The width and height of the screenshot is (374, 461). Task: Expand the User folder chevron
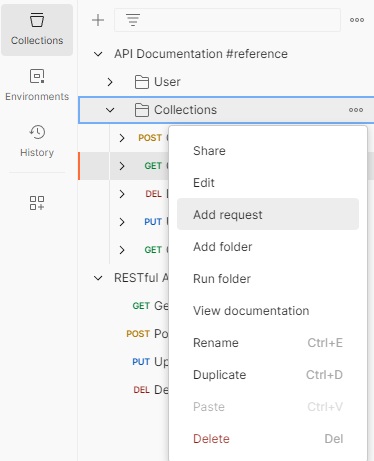(x=110, y=82)
